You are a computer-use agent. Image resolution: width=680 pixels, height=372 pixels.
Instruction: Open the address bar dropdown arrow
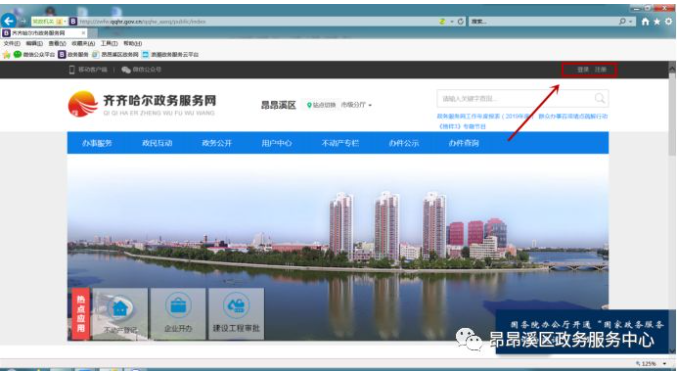(452, 21)
